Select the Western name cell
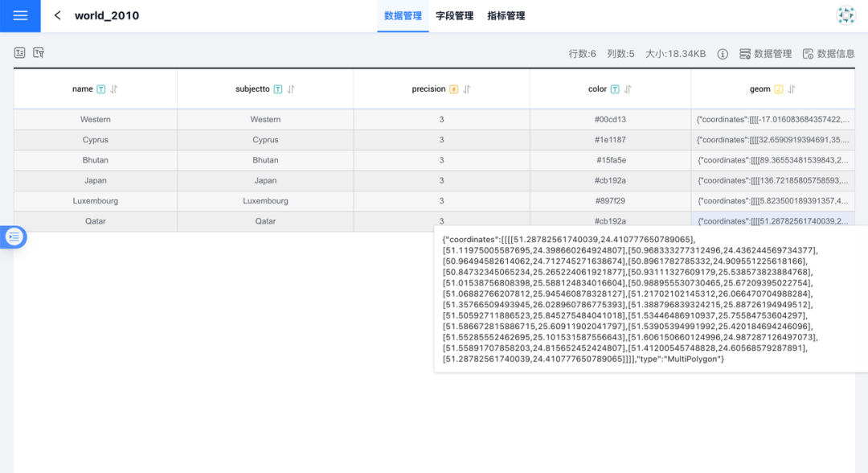This screenshot has width=868, height=473. 95,120
